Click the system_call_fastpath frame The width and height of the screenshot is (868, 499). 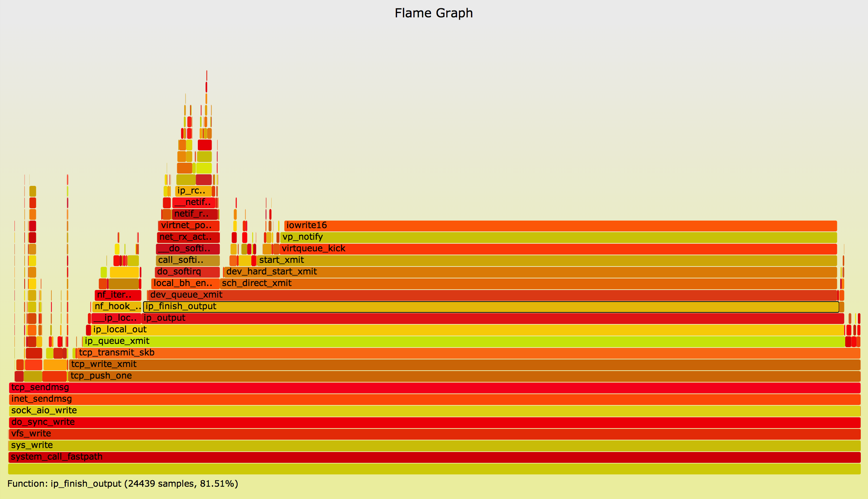point(434,457)
